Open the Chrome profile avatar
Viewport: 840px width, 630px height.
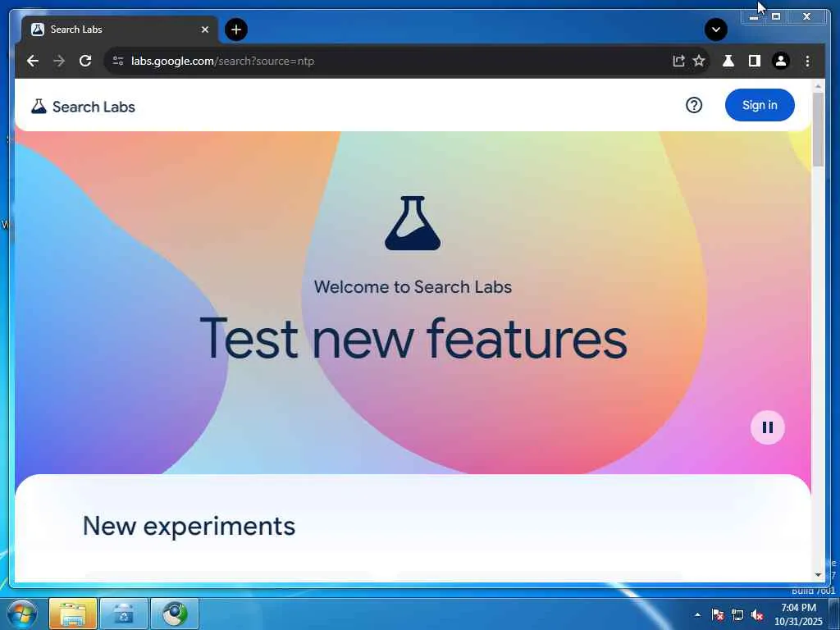pos(781,61)
